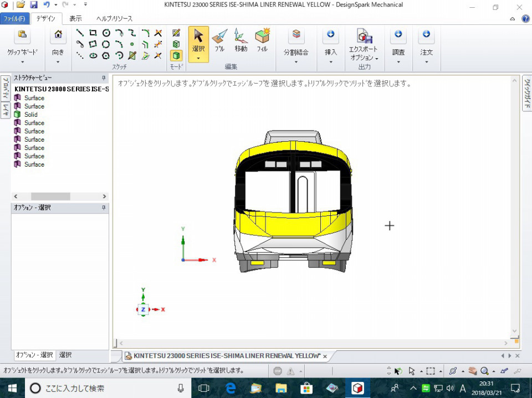
Task: Expand the 調査 group dropdown
Action: click(x=398, y=61)
